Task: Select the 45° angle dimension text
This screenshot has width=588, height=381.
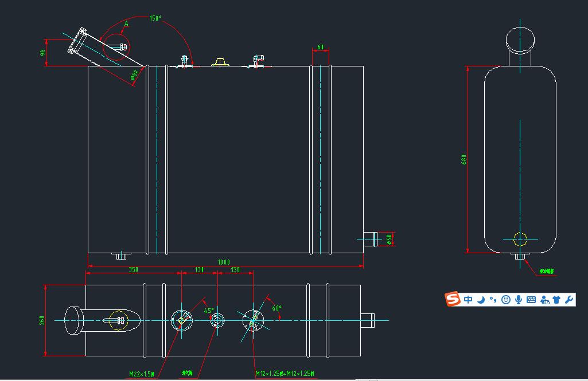Action: click(x=209, y=310)
